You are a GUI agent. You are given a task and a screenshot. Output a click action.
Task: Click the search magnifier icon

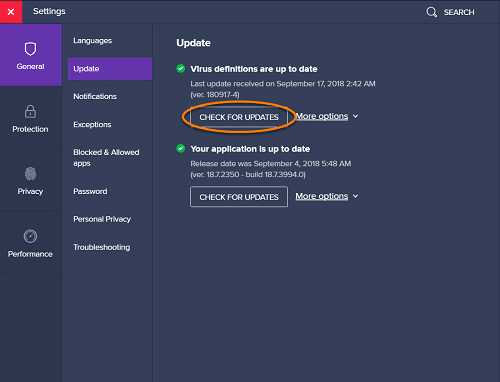[x=431, y=12]
